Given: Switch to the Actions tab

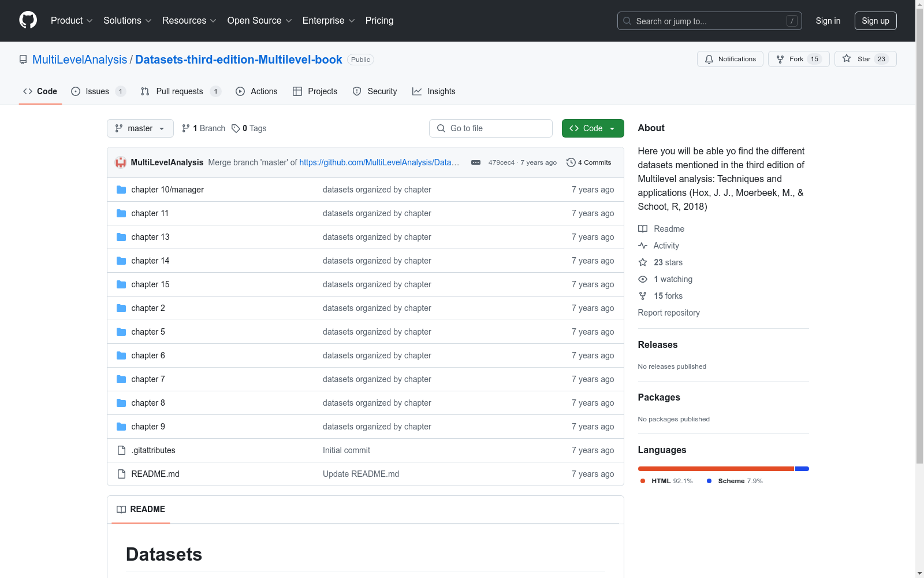Looking at the screenshot, I should (x=256, y=91).
